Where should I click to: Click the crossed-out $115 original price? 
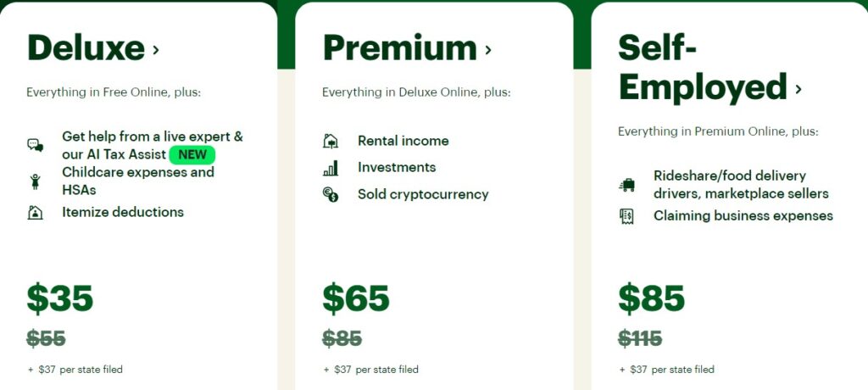coord(640,339)
